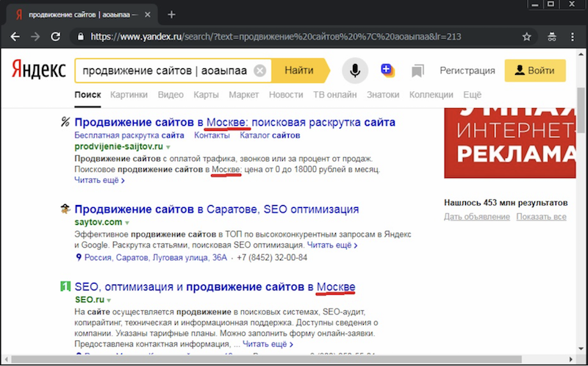
Task: Switch to the Картинки tab
Action: pyautogui.click(x=129, y=95)
